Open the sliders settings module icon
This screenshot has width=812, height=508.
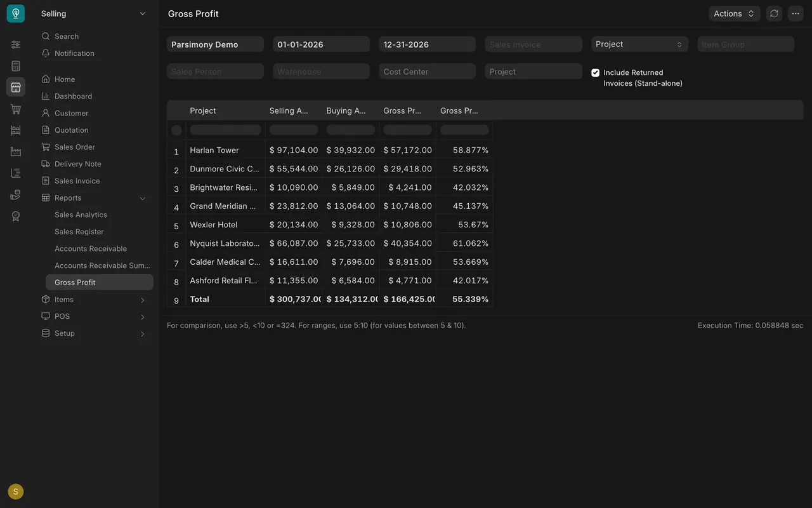[16, 44]
